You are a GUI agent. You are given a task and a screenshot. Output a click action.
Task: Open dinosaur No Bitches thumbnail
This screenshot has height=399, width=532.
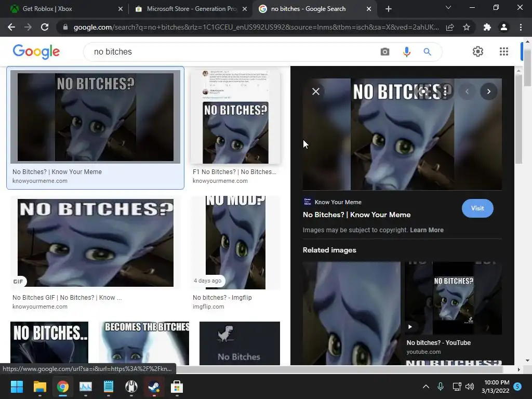(x=240, y=343)
